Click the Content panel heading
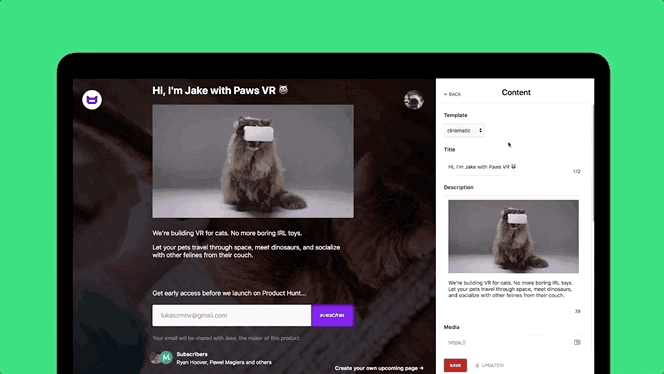The width and height of the screenshot is (664, 374). 516,92
